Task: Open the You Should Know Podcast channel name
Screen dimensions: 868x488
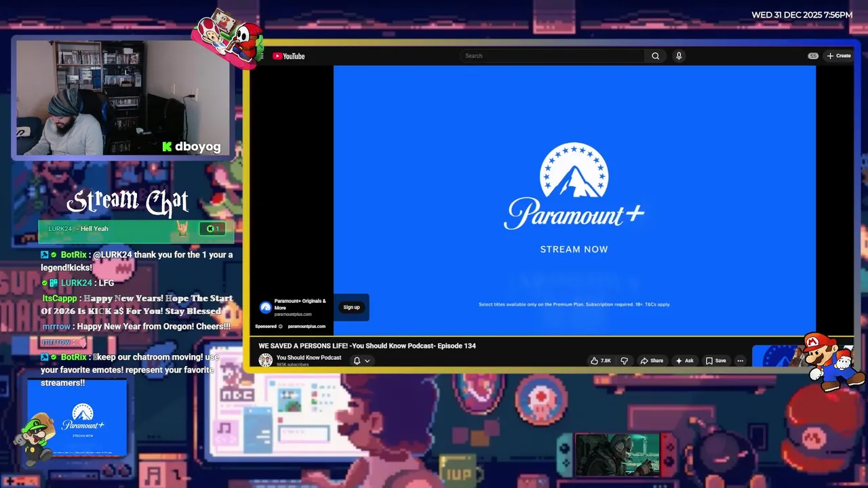Action: click(x=309, y=357)
